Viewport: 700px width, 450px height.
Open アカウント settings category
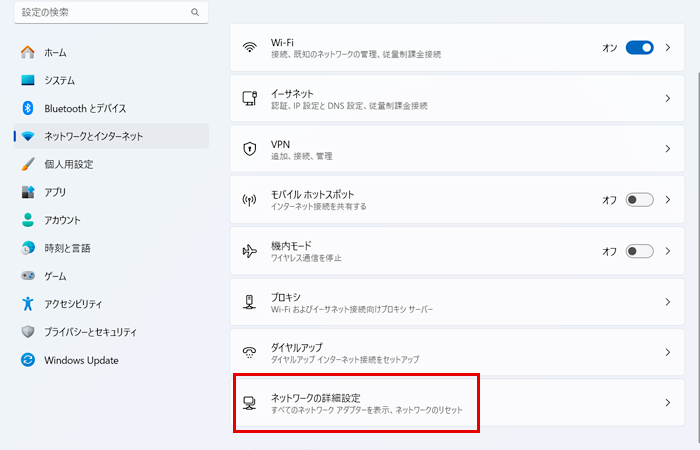[x=111, y=220]
